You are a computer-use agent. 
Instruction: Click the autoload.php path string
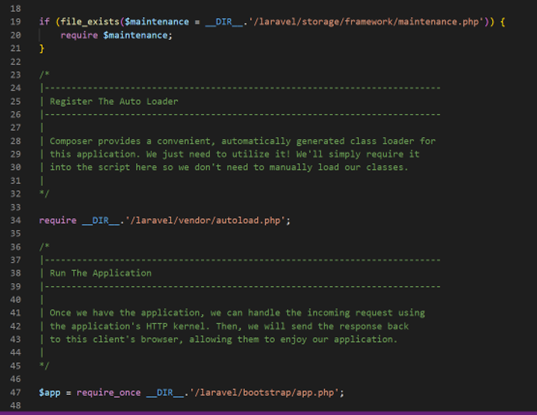[205, 220]
